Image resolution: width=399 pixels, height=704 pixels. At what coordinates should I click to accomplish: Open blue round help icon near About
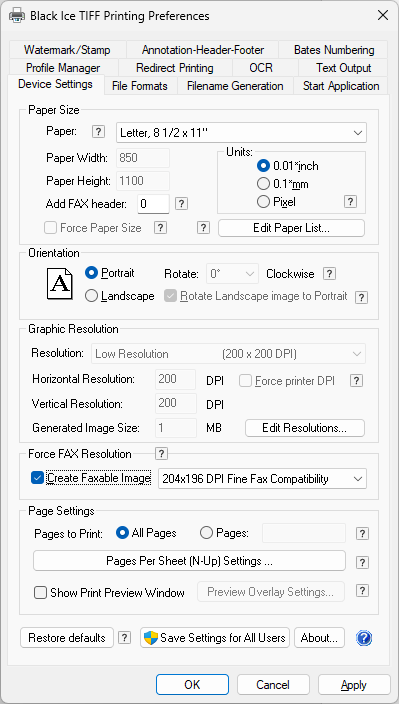click(364, 638)
